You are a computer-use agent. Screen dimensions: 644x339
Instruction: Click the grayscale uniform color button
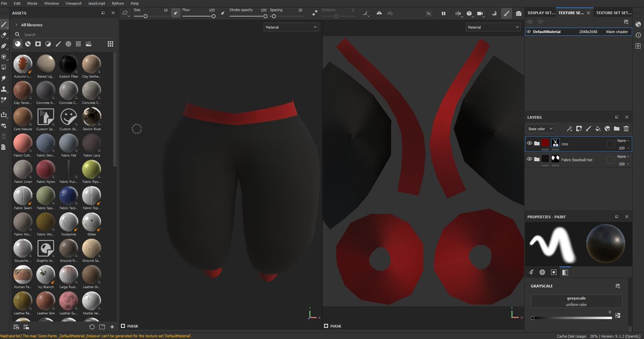tap(576, 301)
